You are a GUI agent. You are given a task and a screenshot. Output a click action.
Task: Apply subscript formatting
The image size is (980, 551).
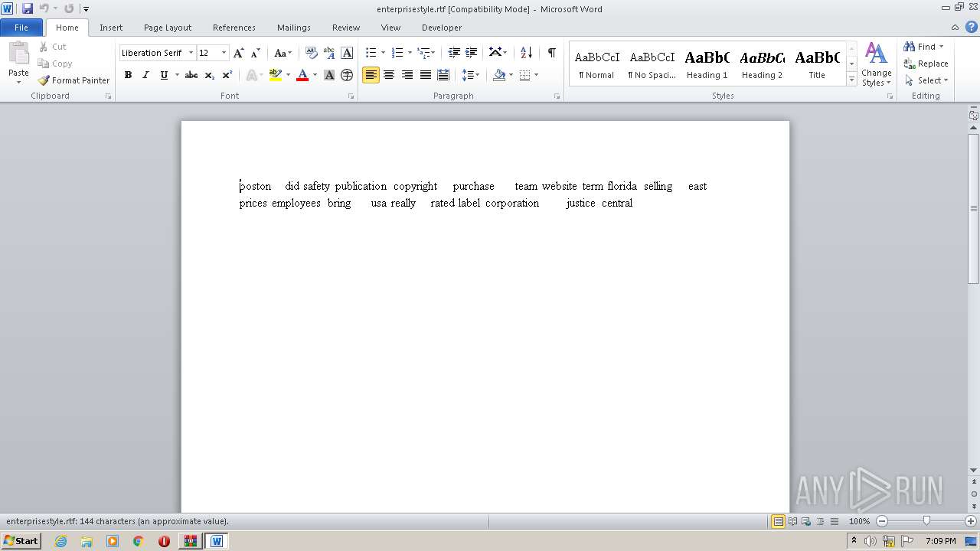210,75
